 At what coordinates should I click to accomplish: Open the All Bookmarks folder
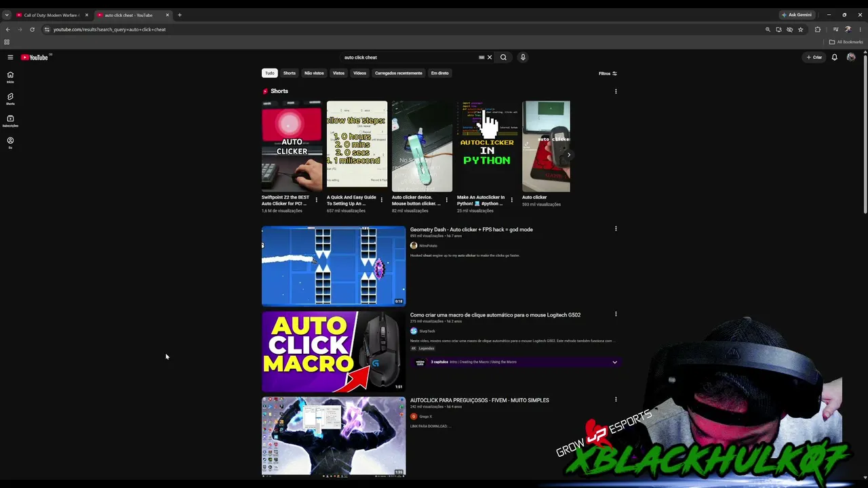pos(846,42)
